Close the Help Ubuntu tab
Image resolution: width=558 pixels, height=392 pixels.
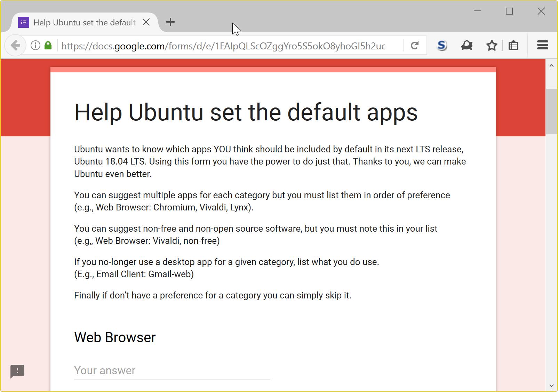[146, 22]
